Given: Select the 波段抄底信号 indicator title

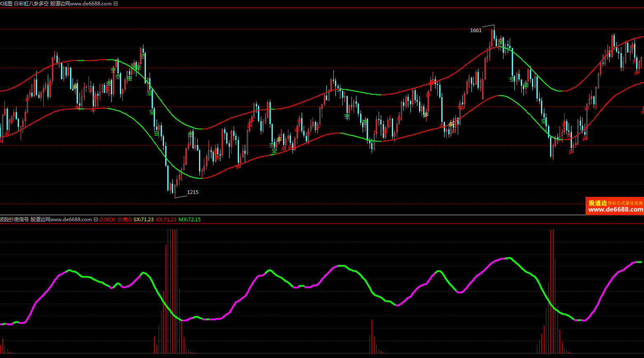Looking at the screenshot, I should 14,220.
